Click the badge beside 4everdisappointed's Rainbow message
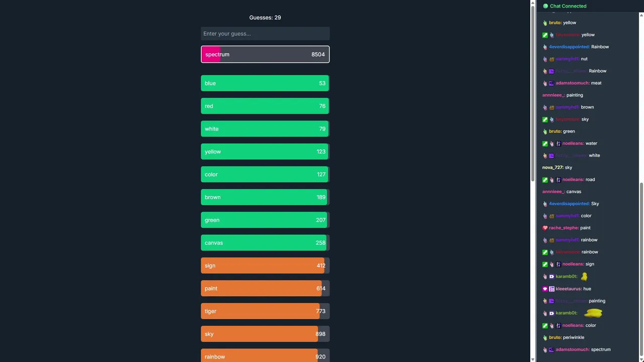This screenshot has height=362, width=644. pos(545,47)
